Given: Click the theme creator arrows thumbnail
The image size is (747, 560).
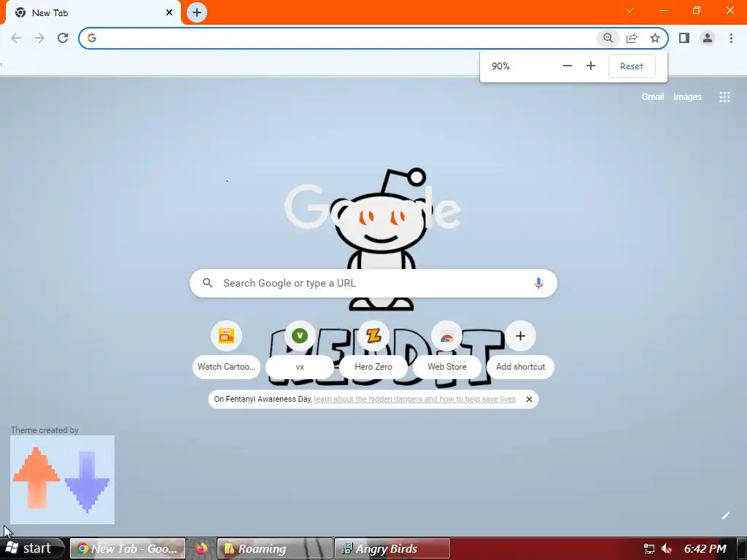Looking at the screenshot, I should (x=63, y=480).
